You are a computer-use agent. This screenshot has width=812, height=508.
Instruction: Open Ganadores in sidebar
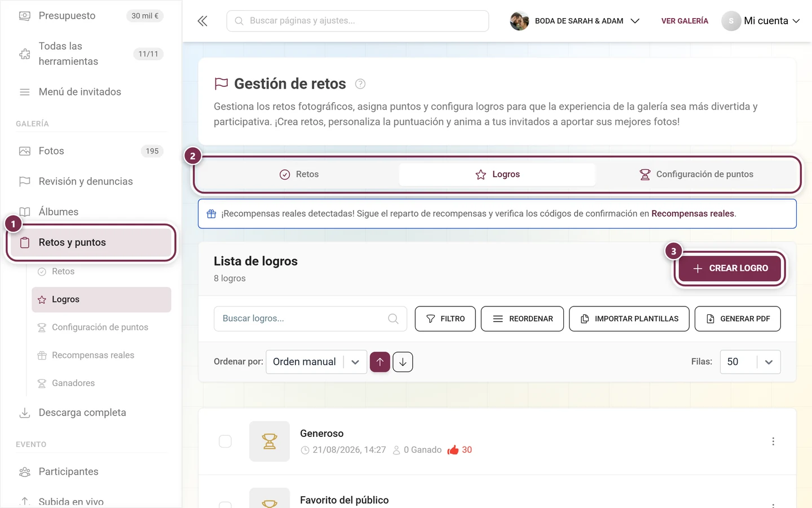pos(101,383)
